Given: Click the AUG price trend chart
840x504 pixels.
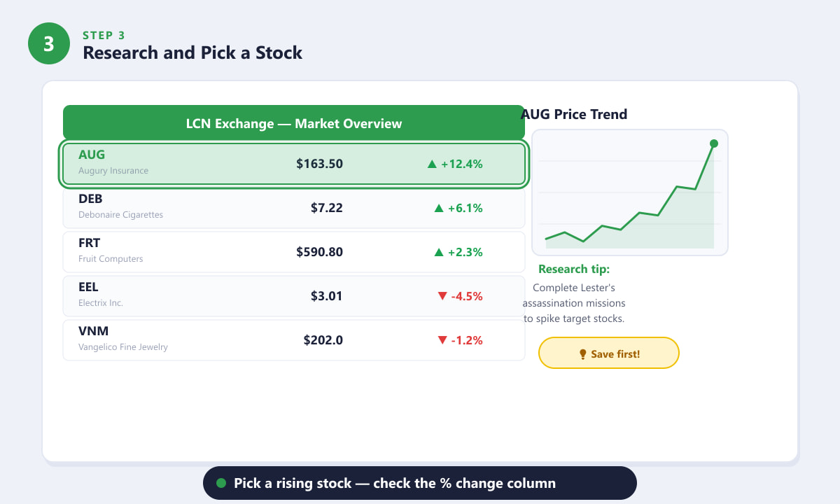Looking at the screenshot, I should pyautogui.click(x=630, y=192).
